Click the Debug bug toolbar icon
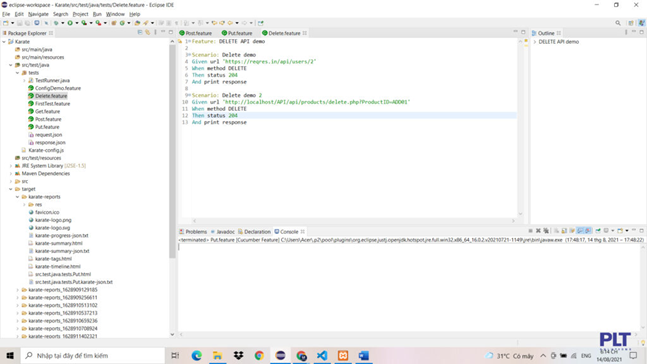 coord(56,23)
